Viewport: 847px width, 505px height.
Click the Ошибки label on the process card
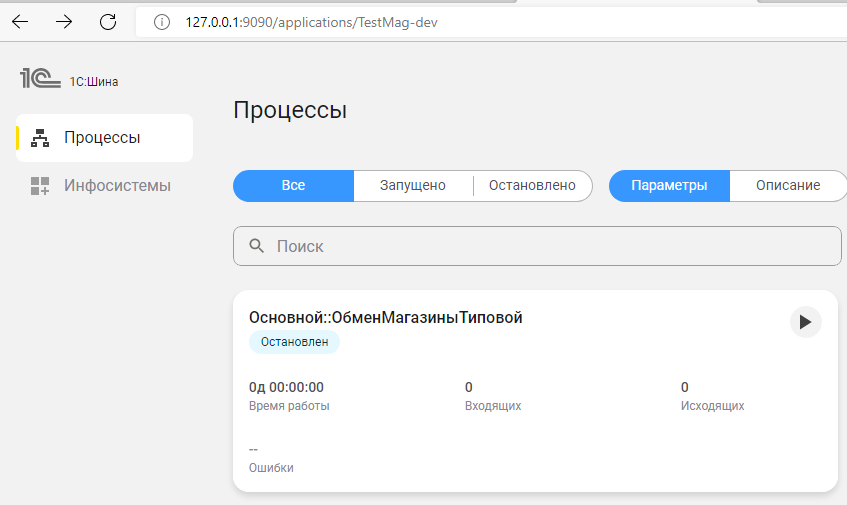point(271,468)
